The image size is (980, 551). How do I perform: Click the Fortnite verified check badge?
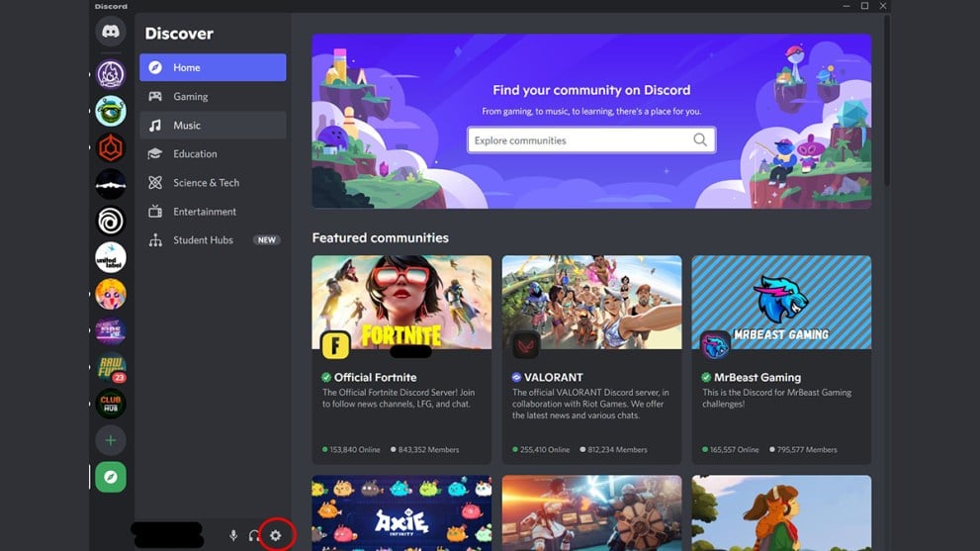326,377
